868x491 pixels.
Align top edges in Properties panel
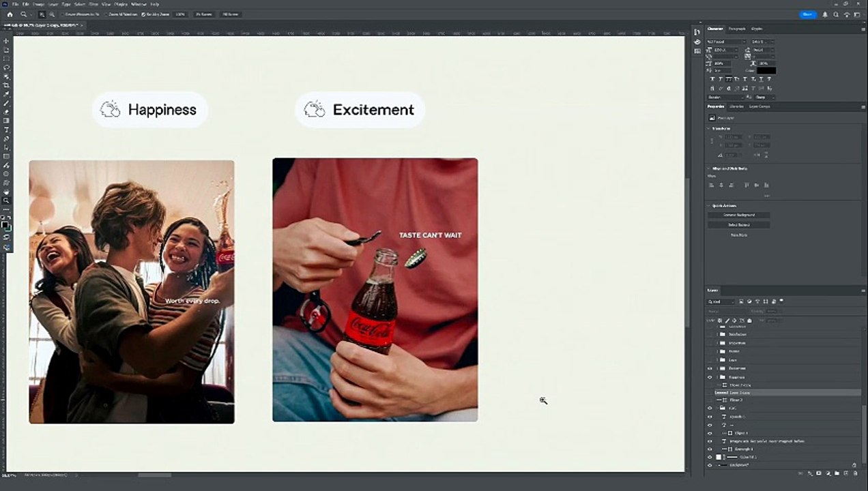[x=747, y=185]
